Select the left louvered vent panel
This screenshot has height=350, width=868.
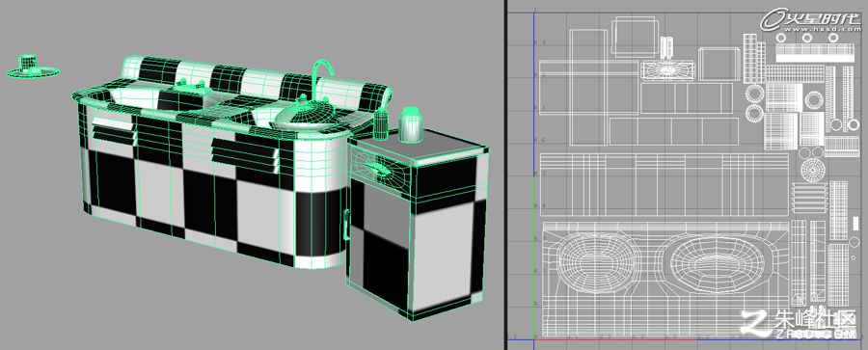pos(113,131)
